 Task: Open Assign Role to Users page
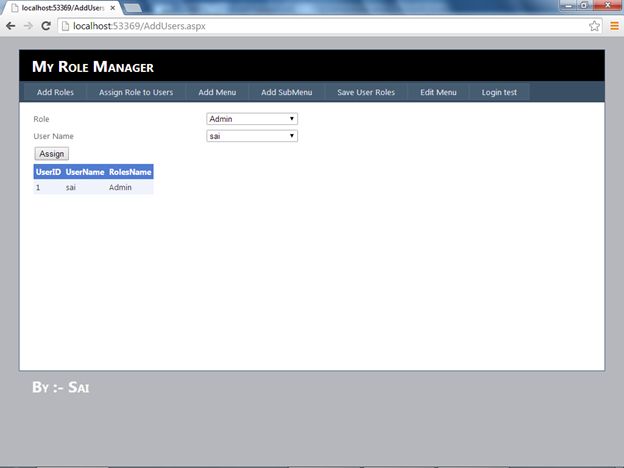coord(136,92)
